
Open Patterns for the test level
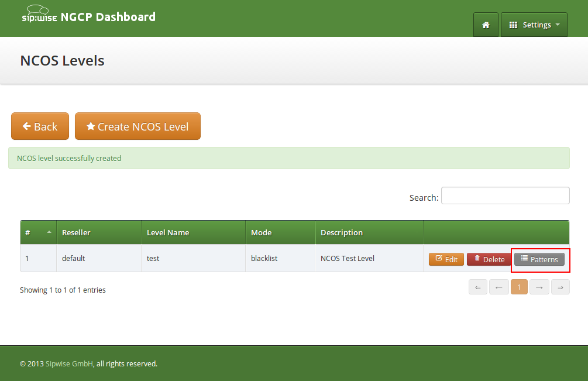[539, 259]
